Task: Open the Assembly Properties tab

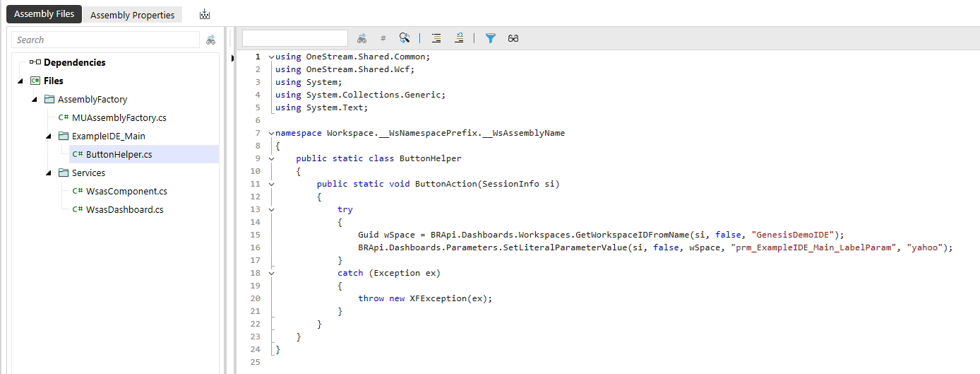Action: pos(132,15)
